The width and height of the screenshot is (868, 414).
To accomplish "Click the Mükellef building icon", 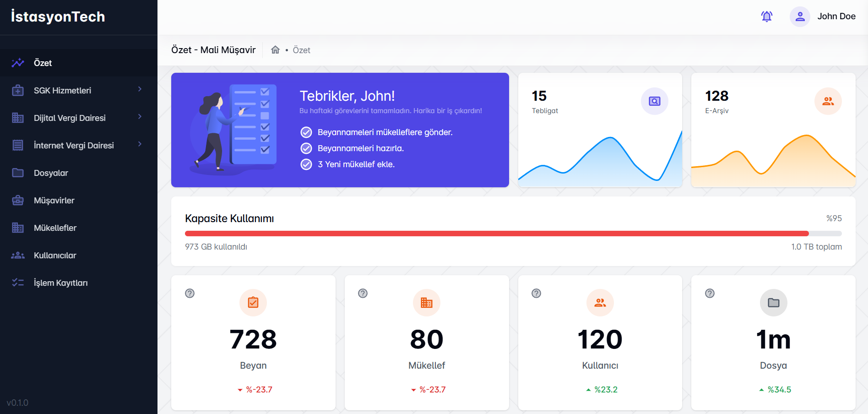I will coord(426,303).
